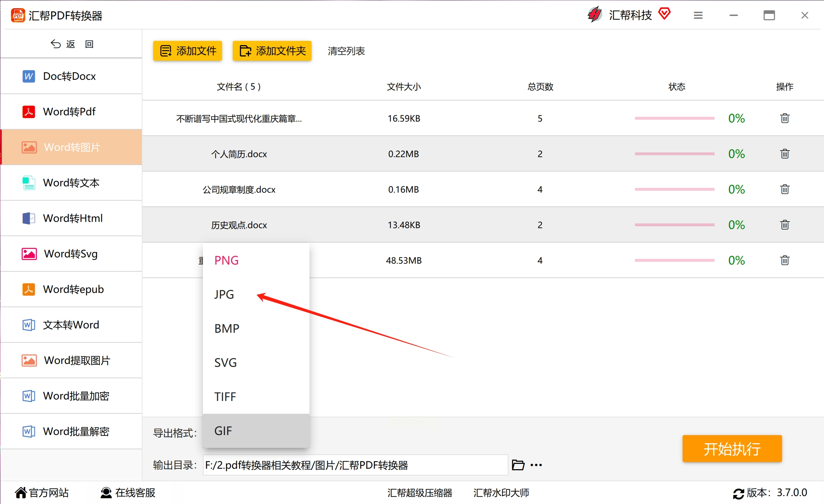Click progress bar of 个人简历.docx
The width and height of the screenshot is (824, 504).
coord(674,154)
